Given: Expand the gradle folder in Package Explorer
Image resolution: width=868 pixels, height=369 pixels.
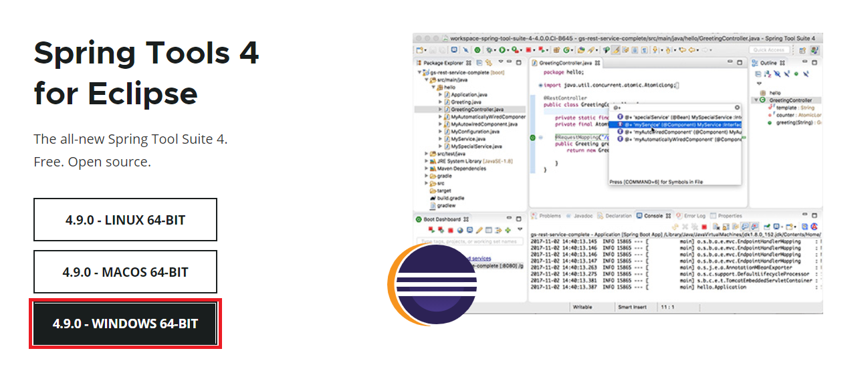Looking at the screenshot, I should point(426,176).
